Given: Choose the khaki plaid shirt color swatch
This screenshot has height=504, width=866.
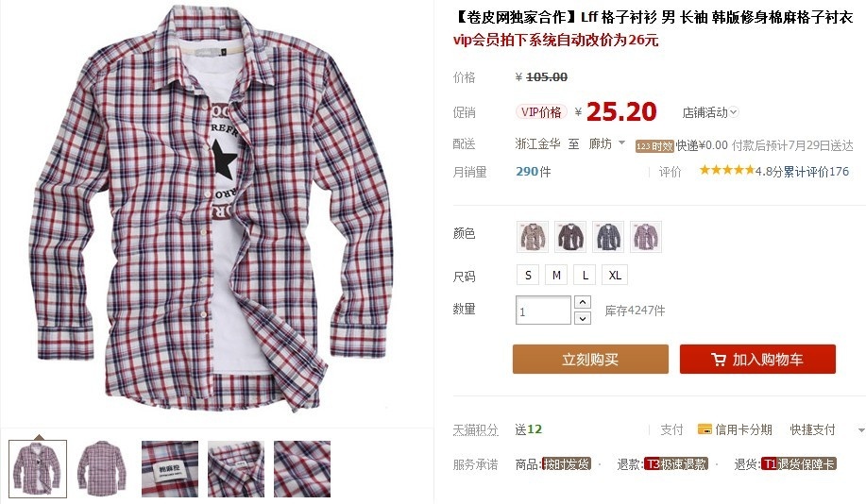Looking at the screenshot, I should click(x=533, y=237).
